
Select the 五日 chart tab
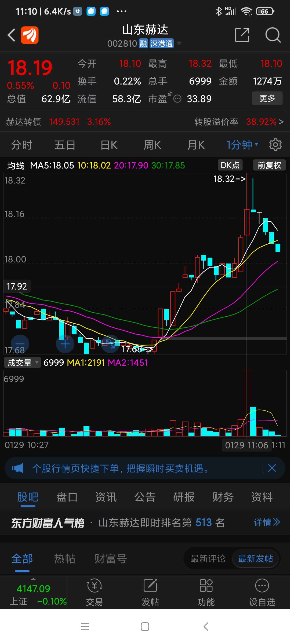(x=65, y=145)
